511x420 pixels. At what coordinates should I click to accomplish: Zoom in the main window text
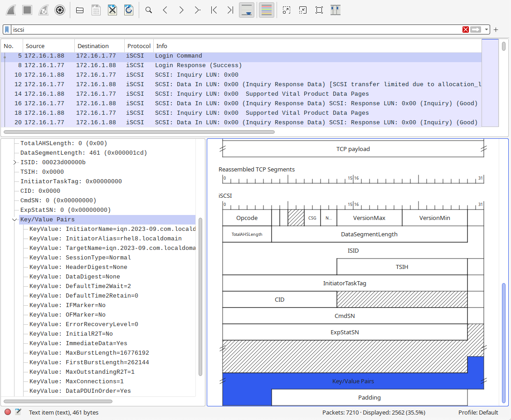point(287,10)
